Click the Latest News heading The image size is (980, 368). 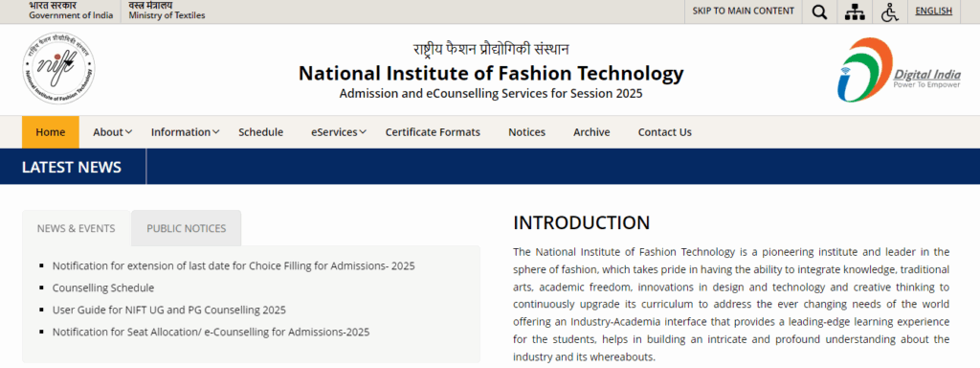[72, 167]
